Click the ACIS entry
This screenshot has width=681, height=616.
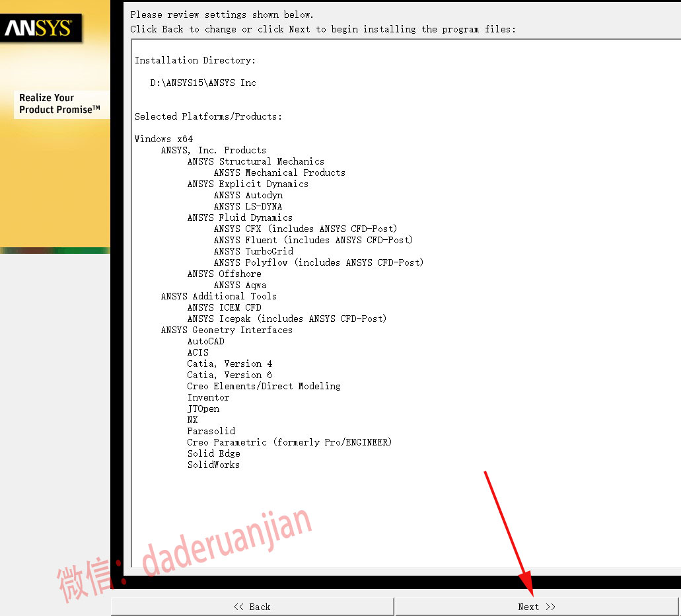click(x=197, y=352)
